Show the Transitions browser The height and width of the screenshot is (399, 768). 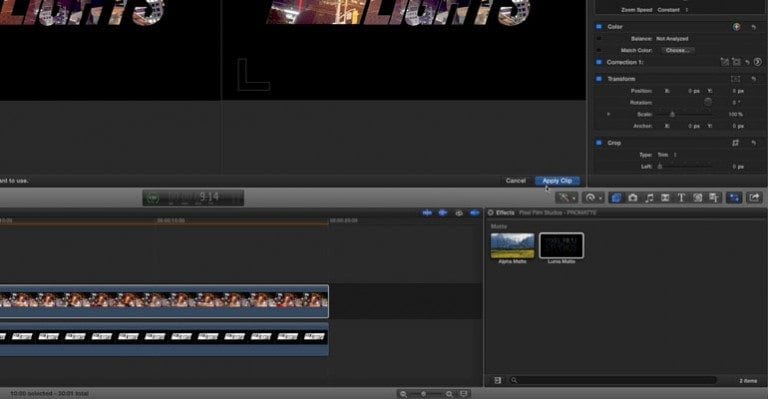665,197
